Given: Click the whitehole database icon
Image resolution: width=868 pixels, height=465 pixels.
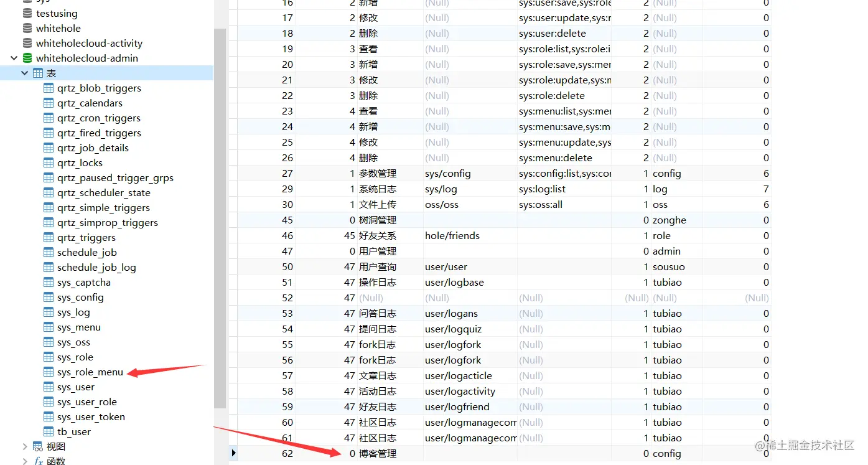Looking at the screenshot, I should coord(27,28).
